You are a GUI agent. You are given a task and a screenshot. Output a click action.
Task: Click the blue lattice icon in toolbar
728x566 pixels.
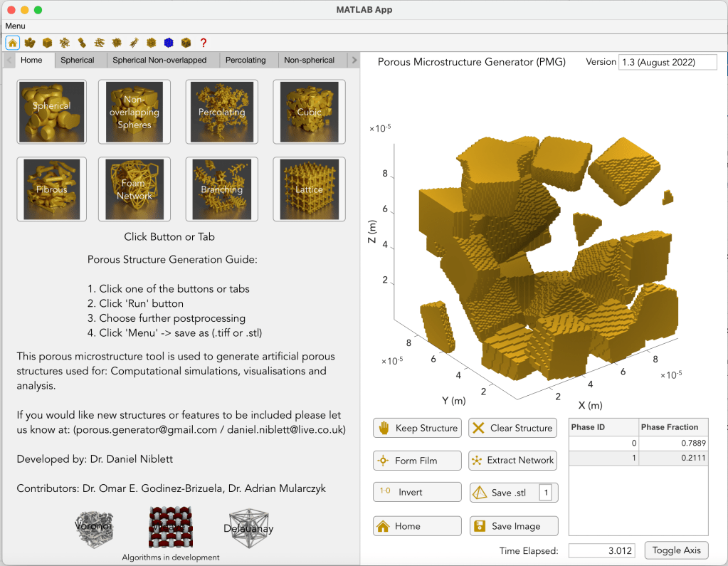[x=169, y=43]
